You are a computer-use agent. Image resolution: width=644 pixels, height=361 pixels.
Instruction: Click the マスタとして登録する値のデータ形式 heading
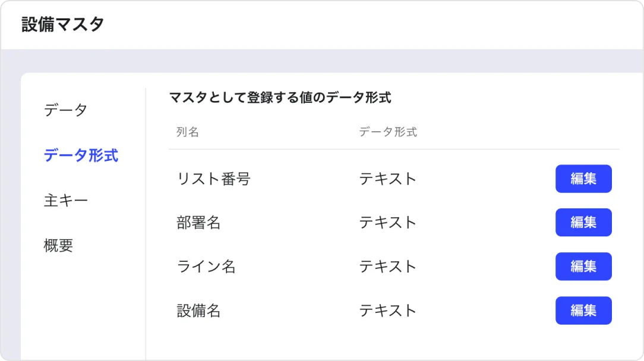click(280, 98)
